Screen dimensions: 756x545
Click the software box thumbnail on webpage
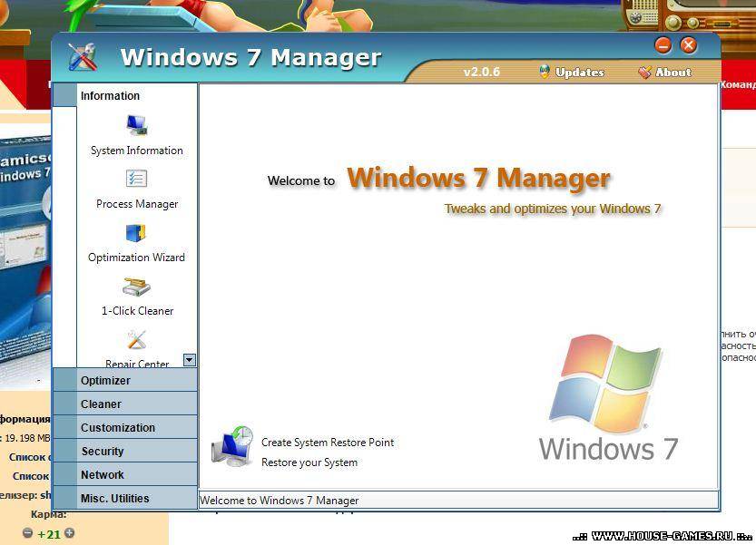tap(25, 256)
